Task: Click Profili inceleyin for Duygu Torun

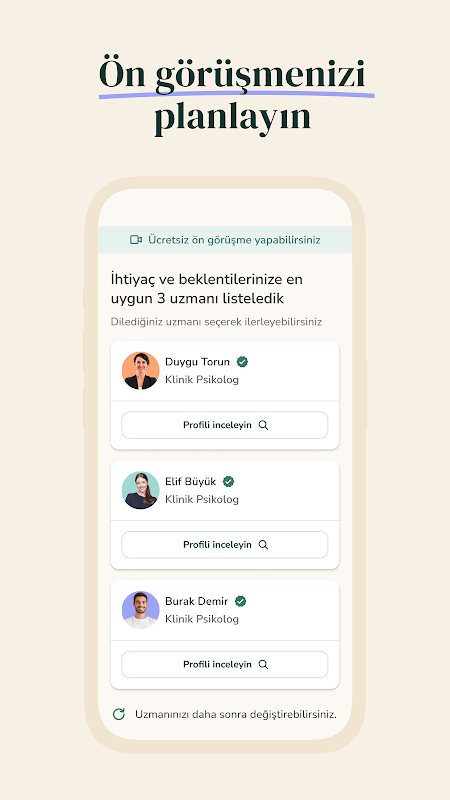Action: pyautogui.click(x=224, y=425)
